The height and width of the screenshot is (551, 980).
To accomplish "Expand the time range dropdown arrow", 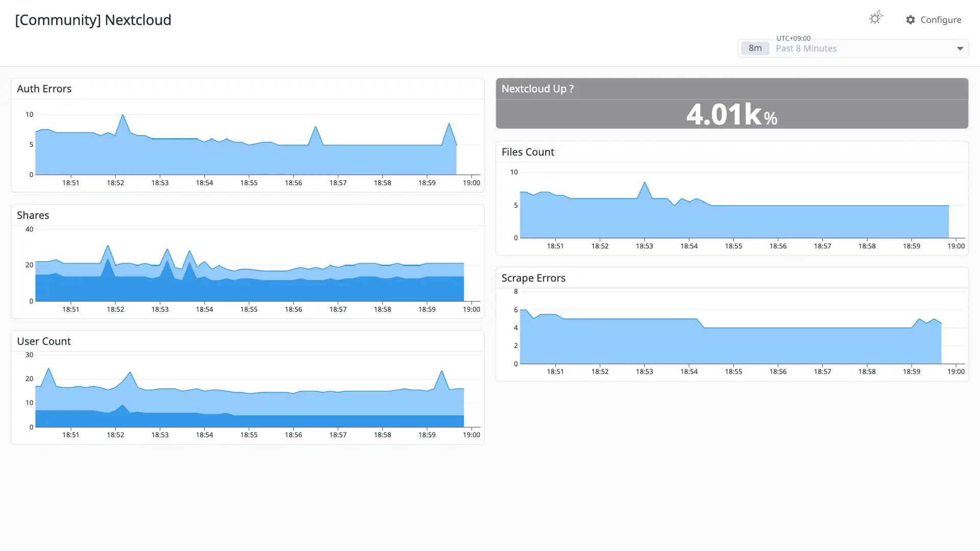I will click(960, 48).
